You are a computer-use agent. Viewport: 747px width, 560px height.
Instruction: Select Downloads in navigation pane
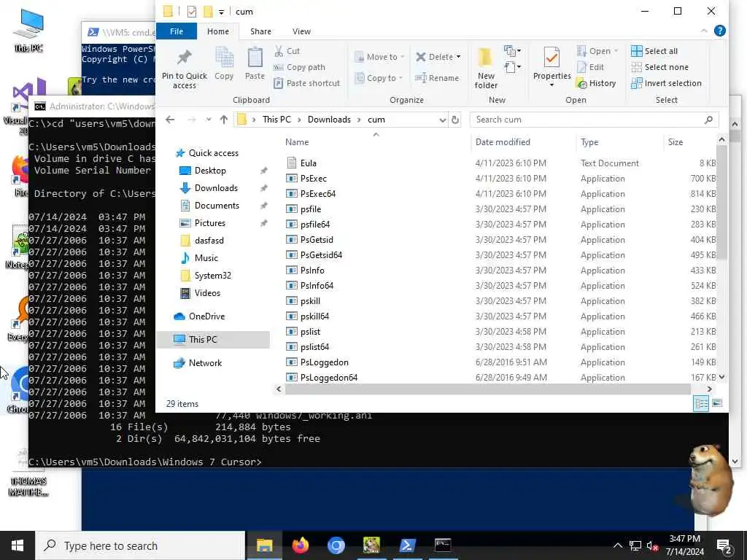point(216,188)
